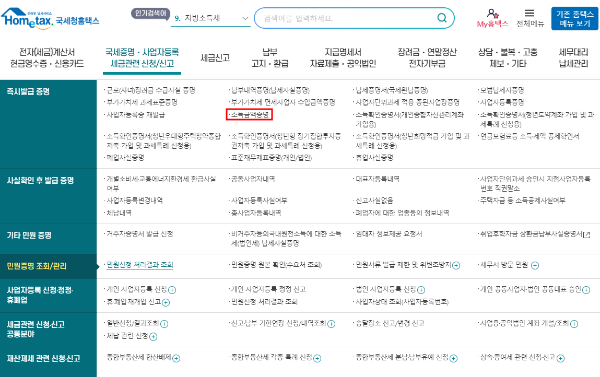
Task: Open 임대차 정보제공 요청서 link
Action: point(389,233)
